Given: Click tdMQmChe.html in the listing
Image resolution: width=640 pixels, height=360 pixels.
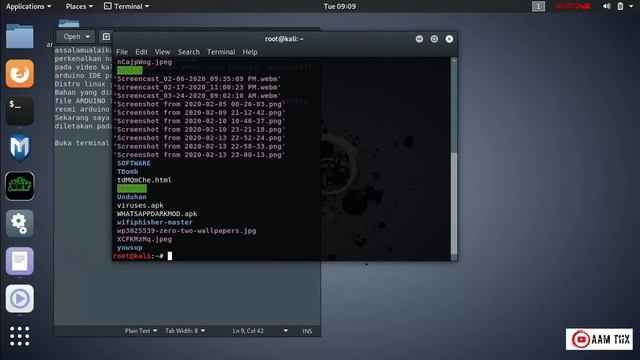Looking at the screenshot, I should tap(144, 180).
